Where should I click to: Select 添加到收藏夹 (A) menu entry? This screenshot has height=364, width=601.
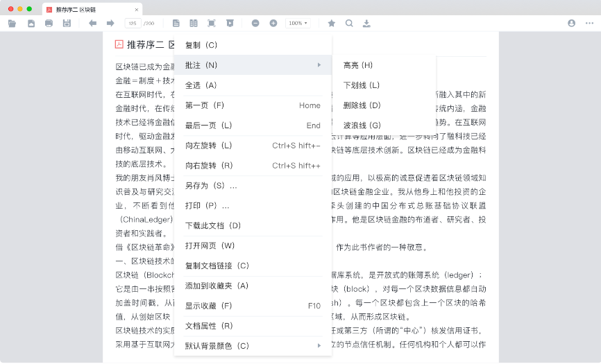[x=253, y=286]
